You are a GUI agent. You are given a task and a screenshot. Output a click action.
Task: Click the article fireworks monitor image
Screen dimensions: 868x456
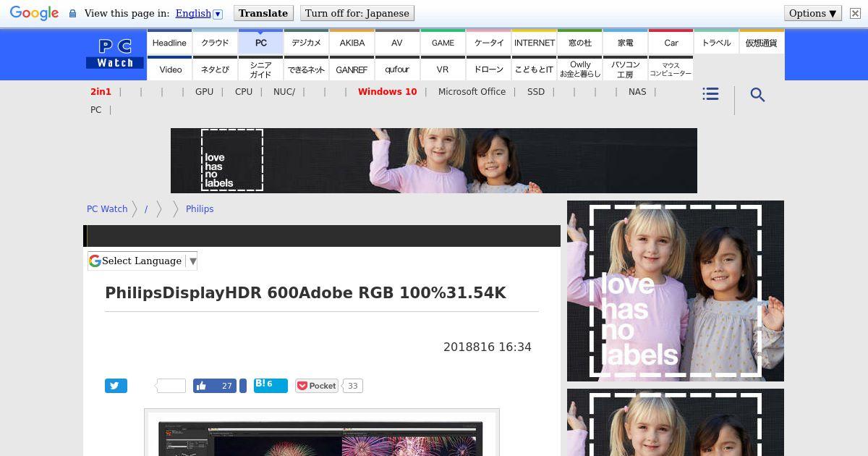tap(322, 434)
